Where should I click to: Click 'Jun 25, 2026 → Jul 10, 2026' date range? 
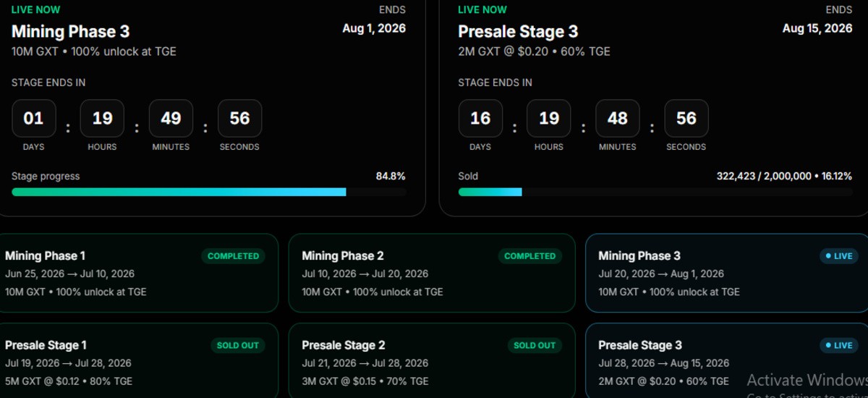69,274
